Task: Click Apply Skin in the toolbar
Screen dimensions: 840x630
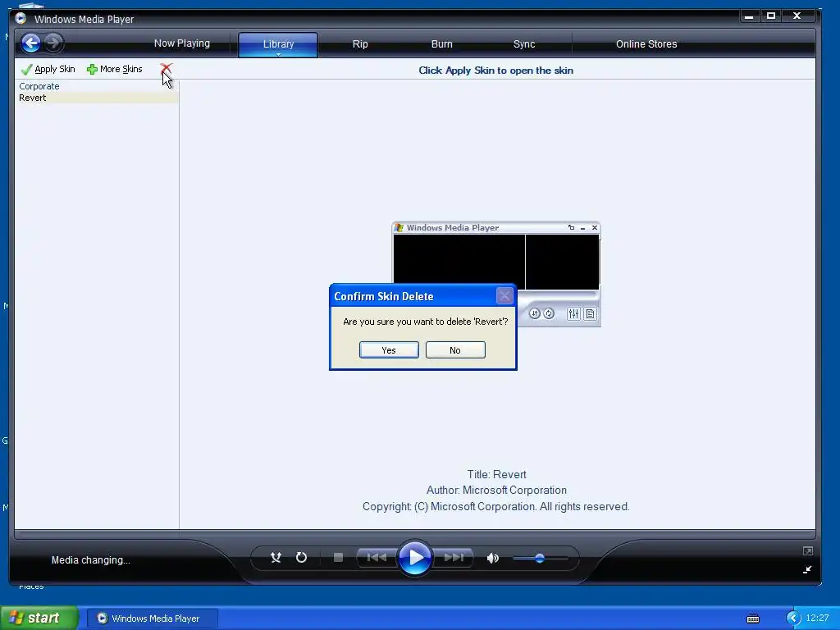Action: 48,69
